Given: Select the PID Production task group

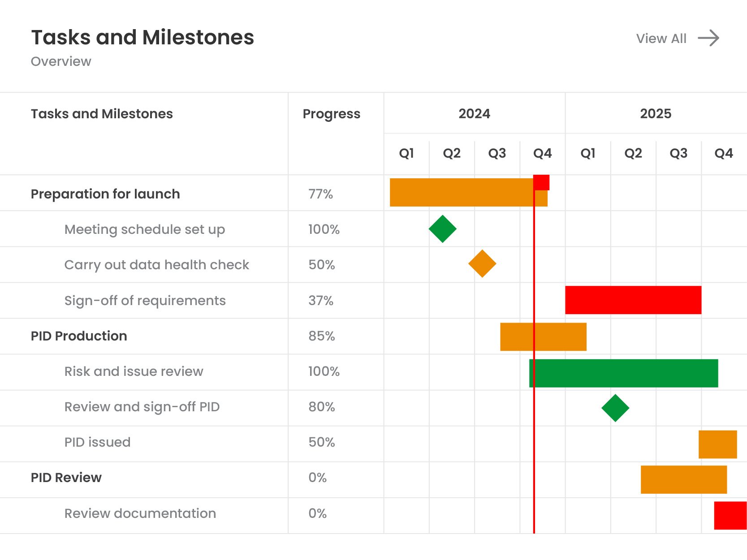Looking at the screenshot, I should 79,336.
